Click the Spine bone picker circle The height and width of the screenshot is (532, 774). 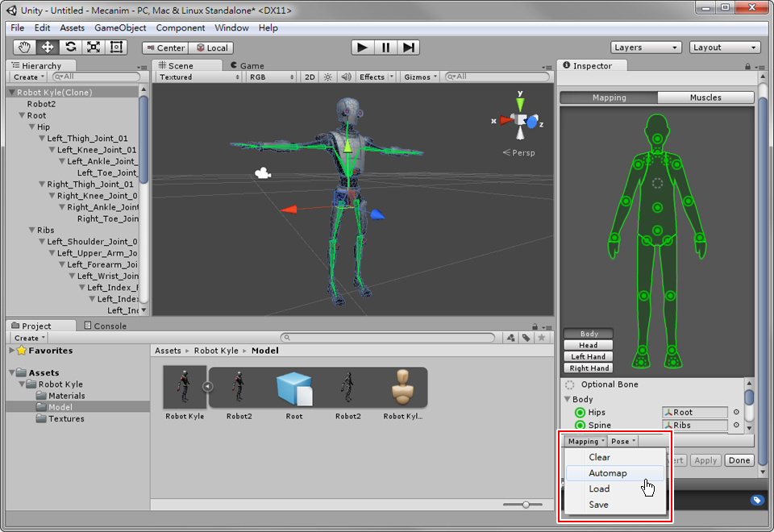tap(736, 425)
